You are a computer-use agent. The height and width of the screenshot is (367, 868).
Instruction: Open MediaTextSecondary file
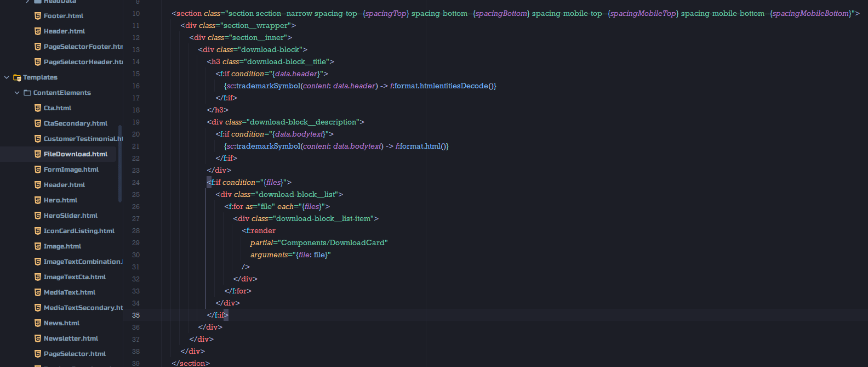coord(83,308)
